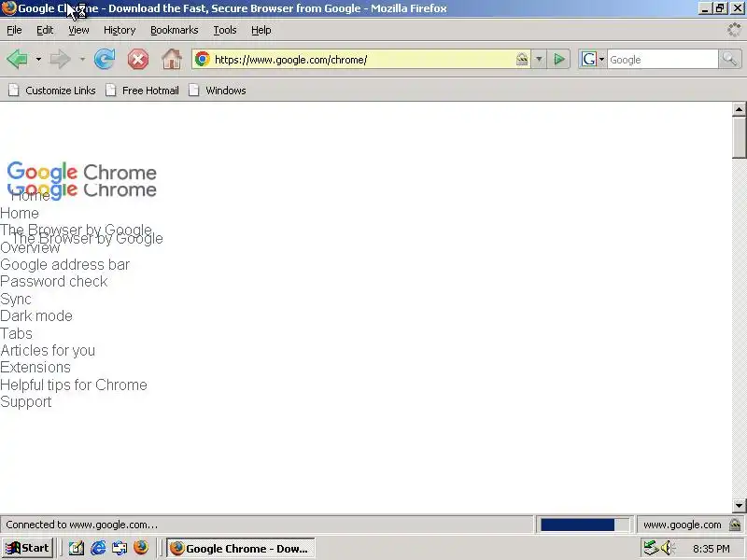Image resolution: width=747 pixels, height=560 pixels.
Task: Click the lock icon in address bar
Action: pyautogui.click(x=522, y=60)
